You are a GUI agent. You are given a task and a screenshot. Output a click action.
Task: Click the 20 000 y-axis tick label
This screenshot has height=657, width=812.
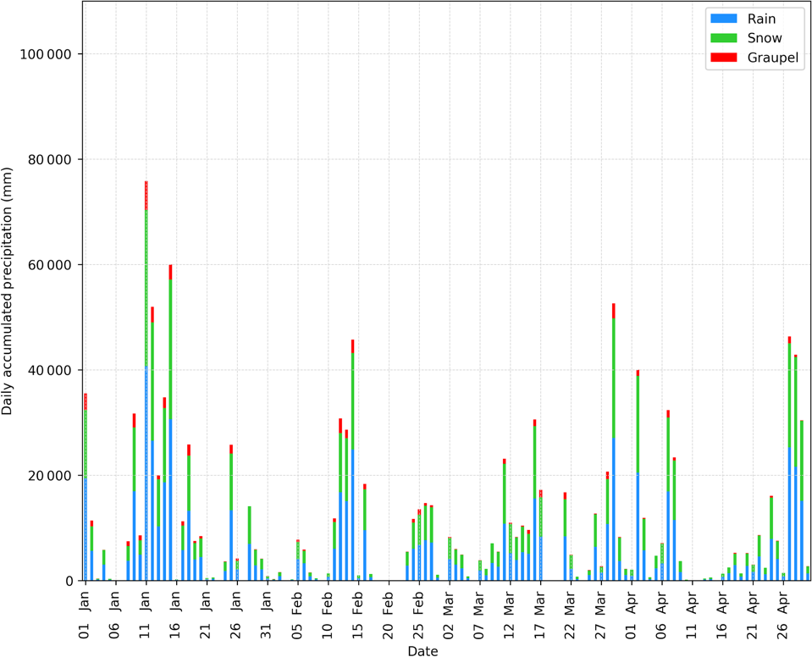pos(50,476)
